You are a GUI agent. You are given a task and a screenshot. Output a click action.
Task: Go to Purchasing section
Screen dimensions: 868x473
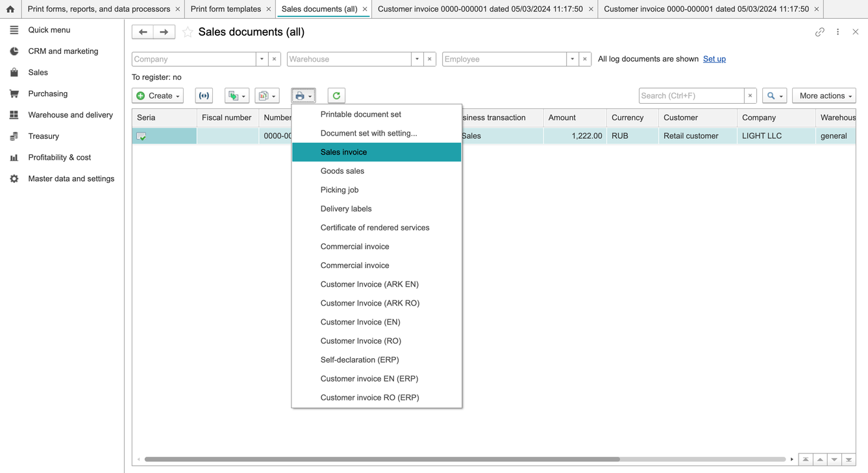point(47,93)
